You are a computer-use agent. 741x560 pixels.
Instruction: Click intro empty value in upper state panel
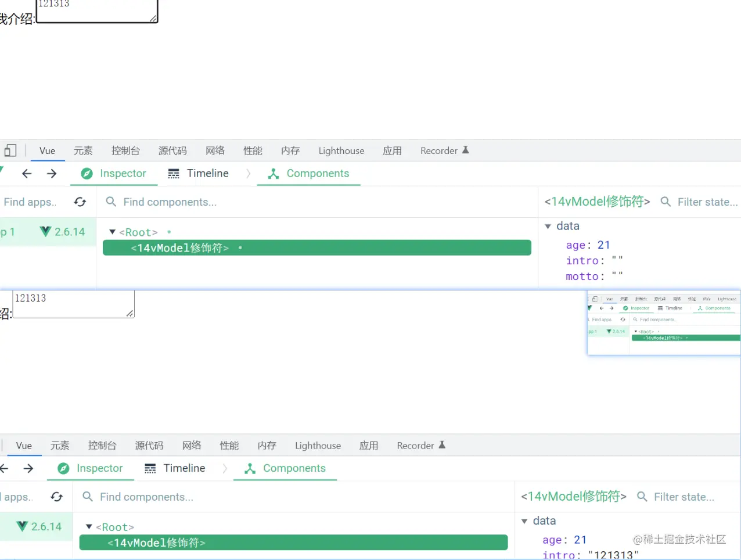[617, 260]
